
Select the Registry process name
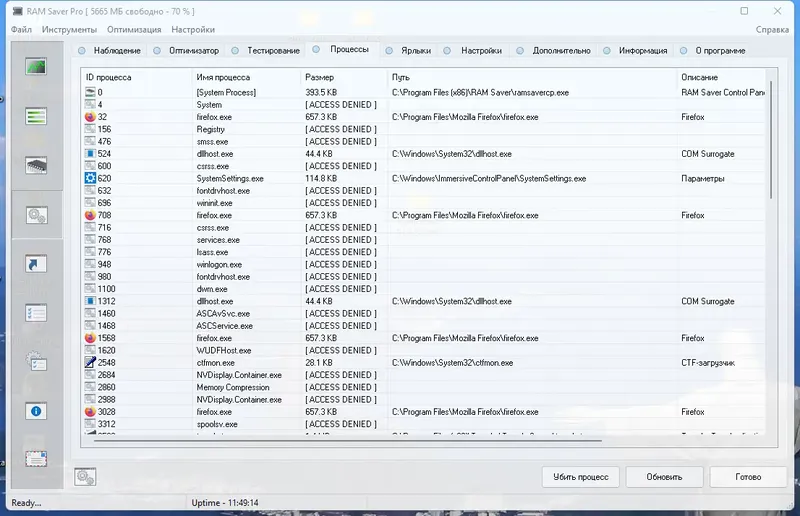(x=210, y=129)
